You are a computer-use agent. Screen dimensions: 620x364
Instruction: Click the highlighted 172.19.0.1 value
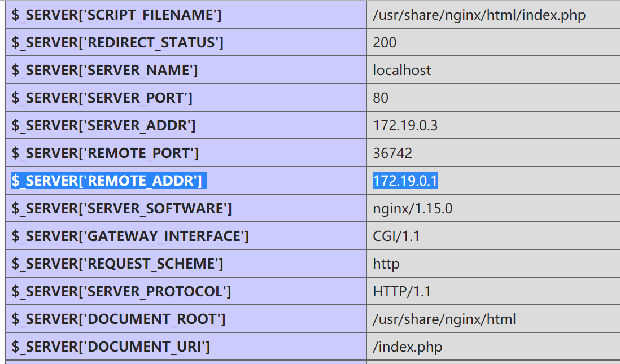405,181
